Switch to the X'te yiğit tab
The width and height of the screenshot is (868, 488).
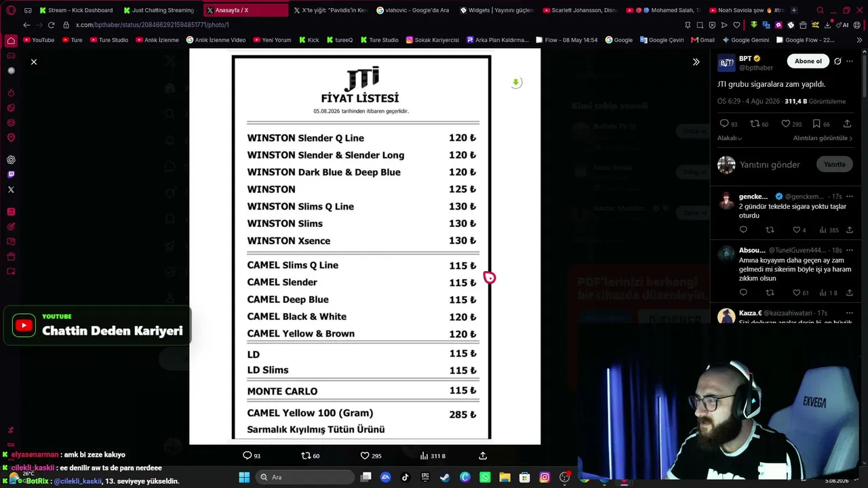(330, 10)
